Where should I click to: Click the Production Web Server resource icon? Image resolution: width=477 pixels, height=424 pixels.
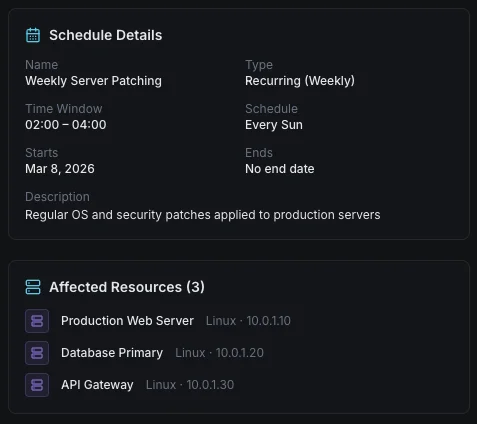click(x=37, y=321)
